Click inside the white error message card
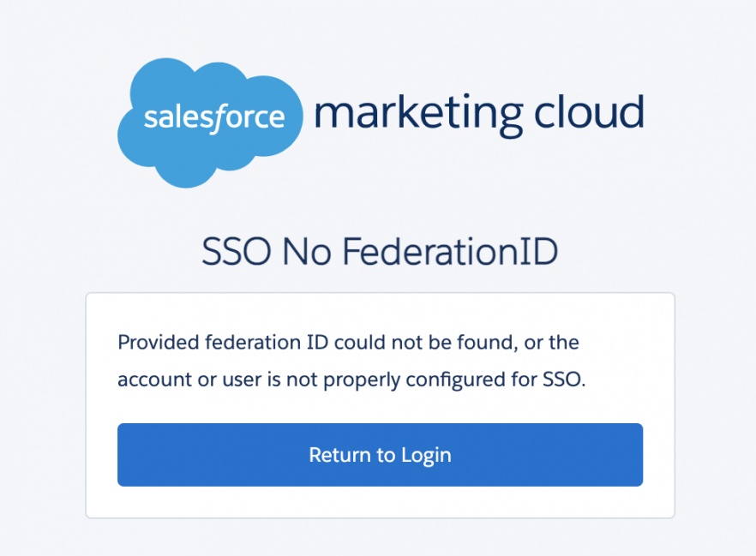756x556 pixels. tap(380, 403)
